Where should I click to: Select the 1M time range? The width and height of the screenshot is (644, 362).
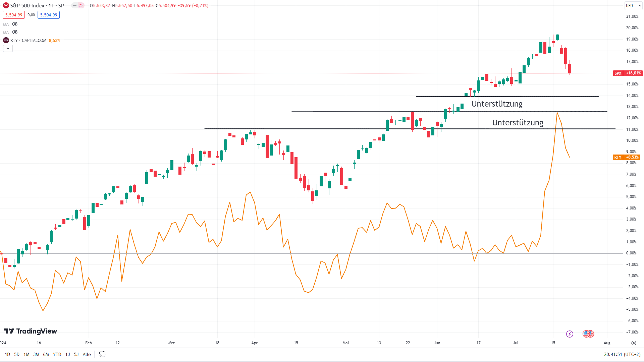coord(26,354)
